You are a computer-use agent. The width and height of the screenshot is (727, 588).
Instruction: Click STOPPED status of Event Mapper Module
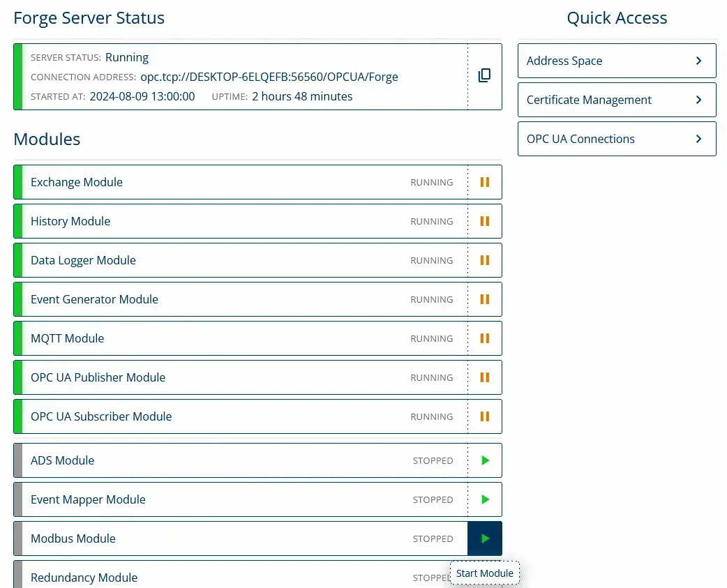click(x=433, y=500)
